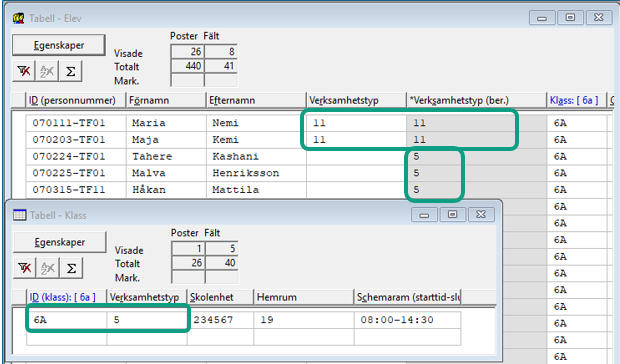Click the surname Henriksson
The height and width of the screenshot is (364, 620).
click(x=246, y=173)
